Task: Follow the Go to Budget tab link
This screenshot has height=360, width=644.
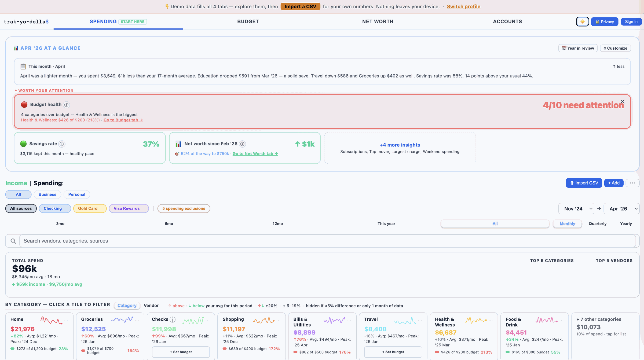Action: click(x=123, y=120)
